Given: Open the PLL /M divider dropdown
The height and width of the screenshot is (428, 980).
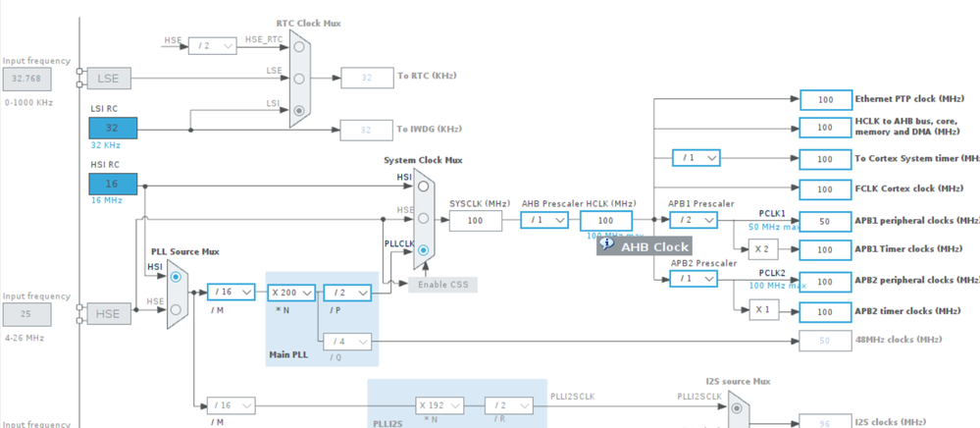Looking at the screenshot, I should 231,293.
